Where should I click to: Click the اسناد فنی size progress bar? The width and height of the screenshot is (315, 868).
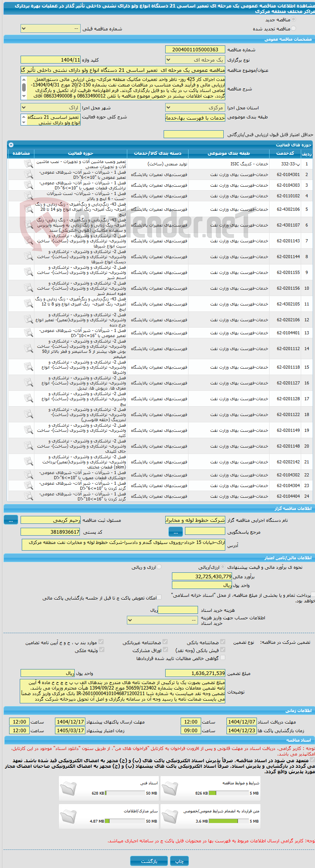(125, 793)
